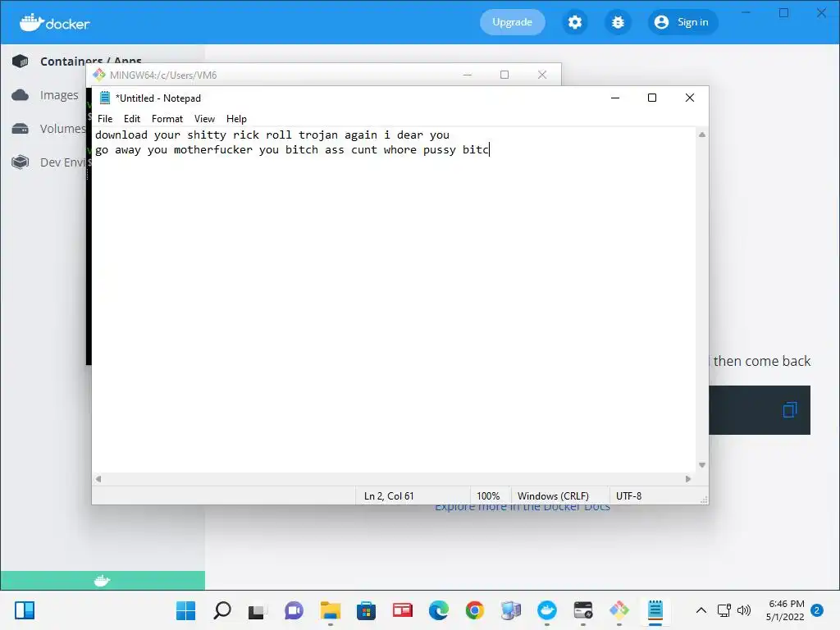The image size is (840, 630).
Task: Open the Edit menu in Notepad
Action: pos(132,119)
